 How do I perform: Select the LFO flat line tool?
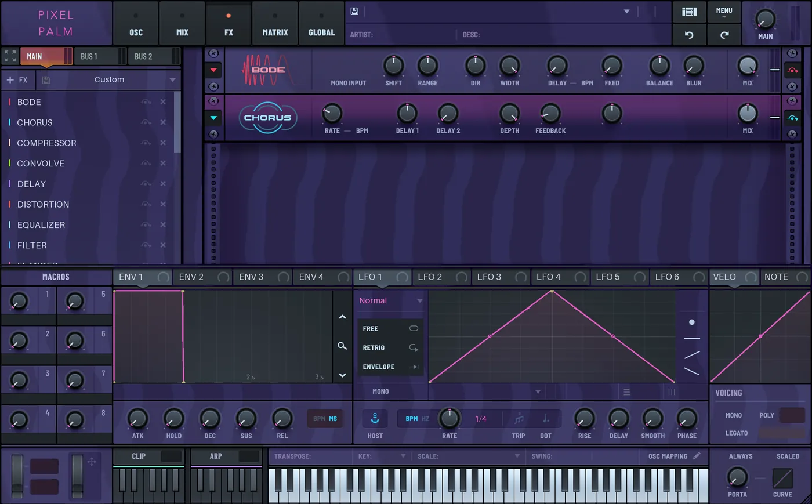(692, 338)
